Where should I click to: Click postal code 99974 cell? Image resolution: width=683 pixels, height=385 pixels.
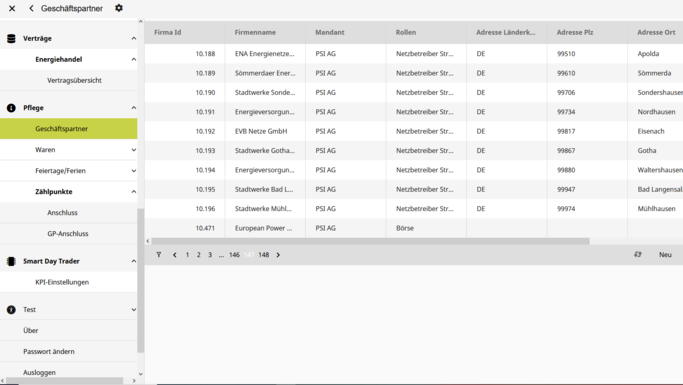(587, 209)
